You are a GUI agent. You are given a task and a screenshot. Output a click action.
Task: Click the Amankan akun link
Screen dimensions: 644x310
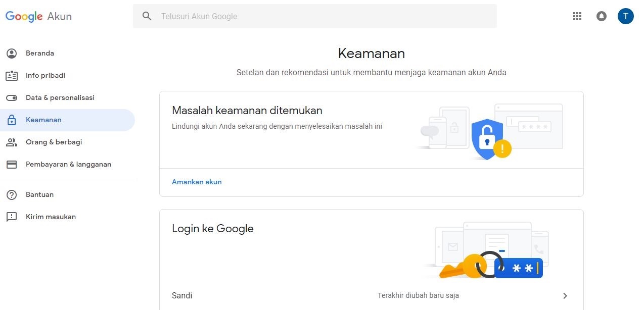point(197,182)
